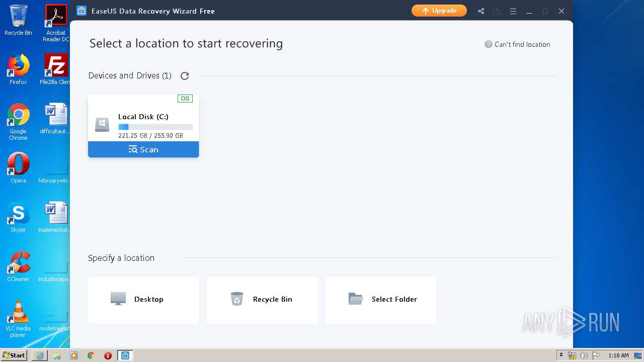Click the EaseUS app logo icon
The height and width of the screenshot is (362, 644).
[82, 11]
